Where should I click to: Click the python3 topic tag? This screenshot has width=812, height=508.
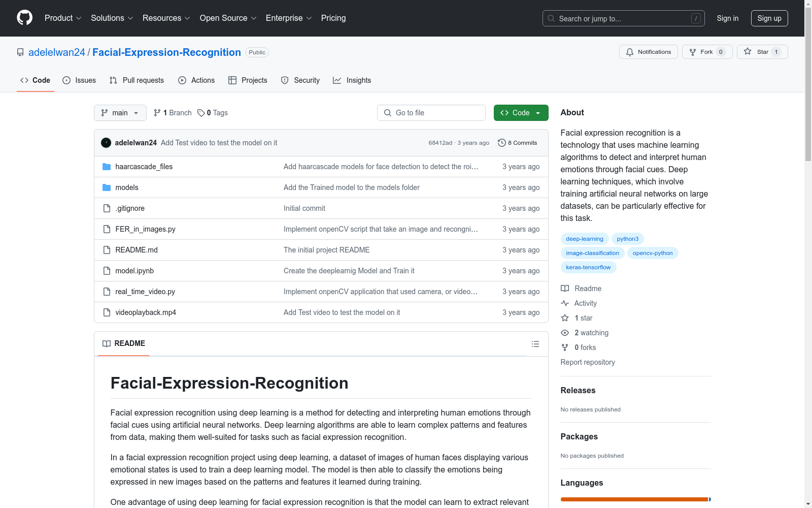(628, 239)
